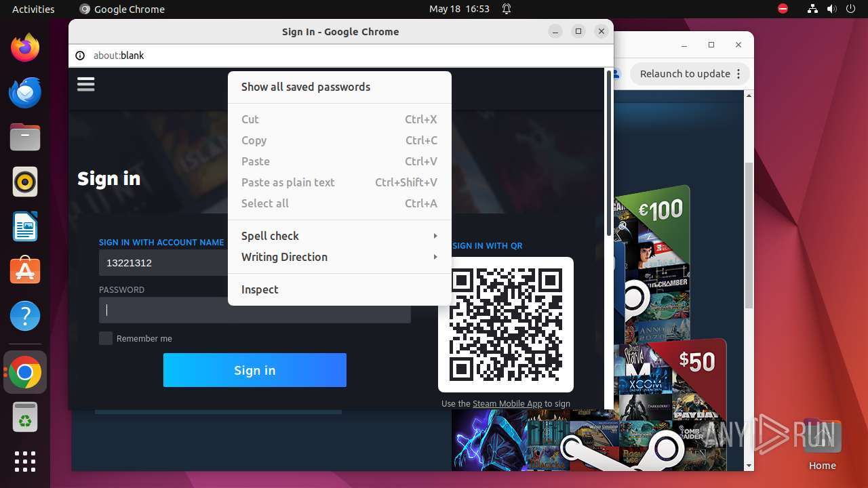Open Ubuntu Software from the dock

click(x=25, y=271)
